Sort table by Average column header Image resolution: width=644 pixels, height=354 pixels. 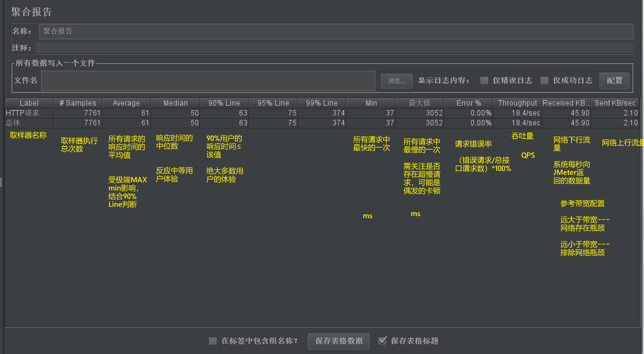(126, 103)
